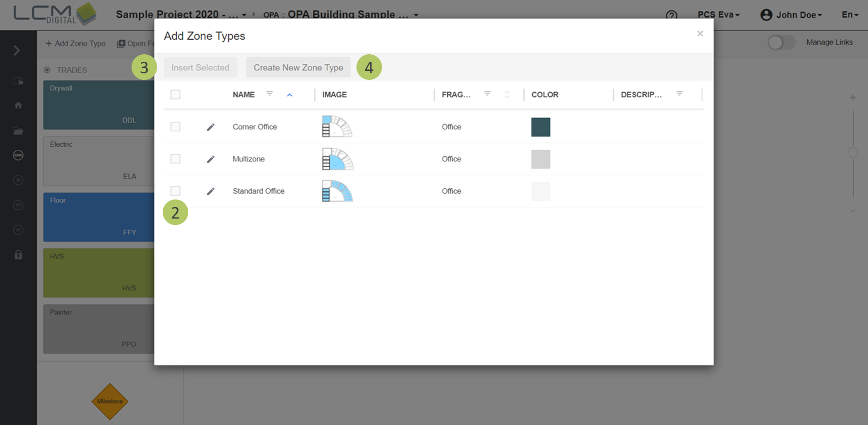
Task: Edit the Standard Office zone type
Action: (x=210, y=191)
